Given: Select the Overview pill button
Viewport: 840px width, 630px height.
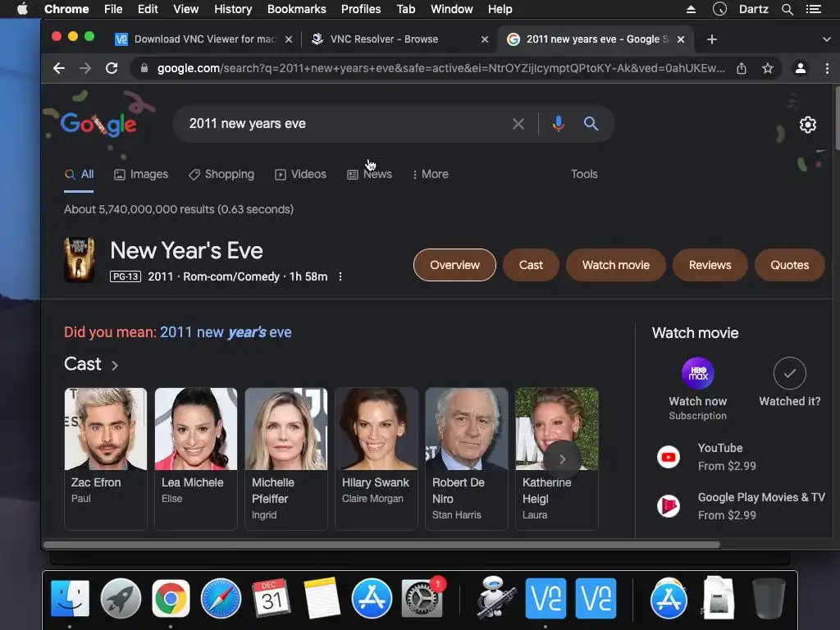Looking at the screenshot, I should [454, 265].
